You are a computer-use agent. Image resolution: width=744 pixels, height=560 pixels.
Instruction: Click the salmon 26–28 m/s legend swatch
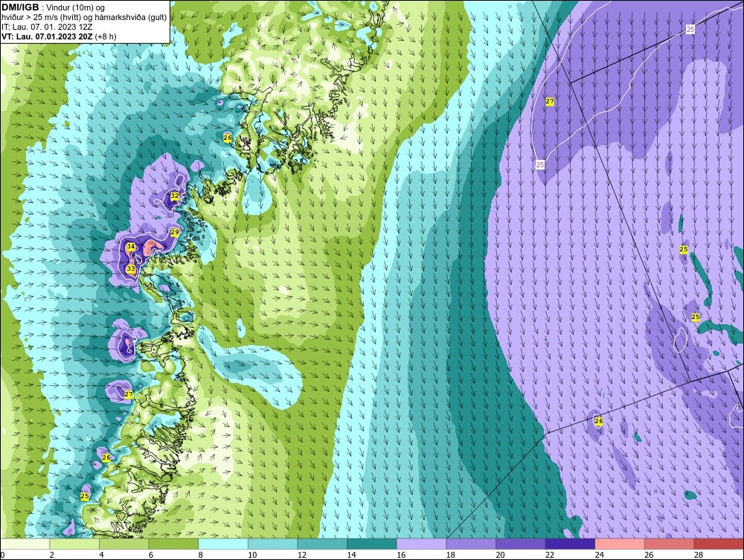click(669, 544)
